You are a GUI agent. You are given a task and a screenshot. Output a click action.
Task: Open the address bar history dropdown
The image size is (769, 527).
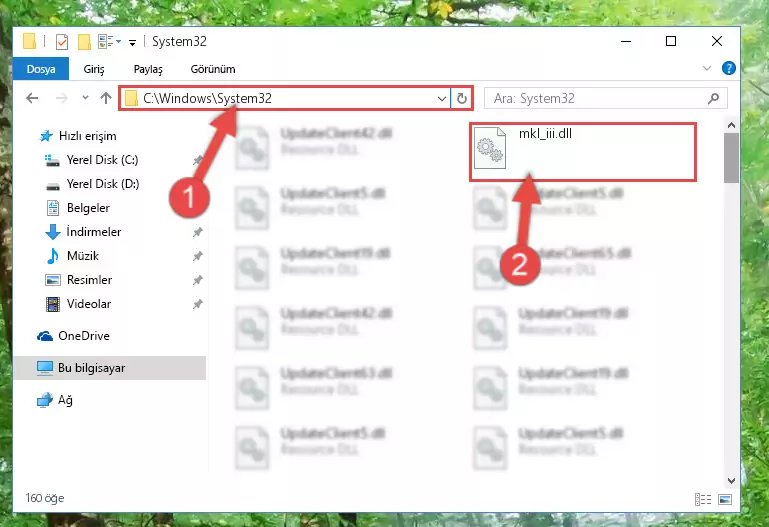441,99
